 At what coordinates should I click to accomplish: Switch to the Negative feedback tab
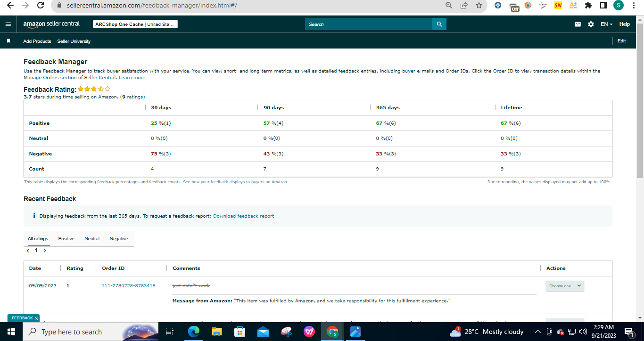pyautogui.click(x=119, y=239)
